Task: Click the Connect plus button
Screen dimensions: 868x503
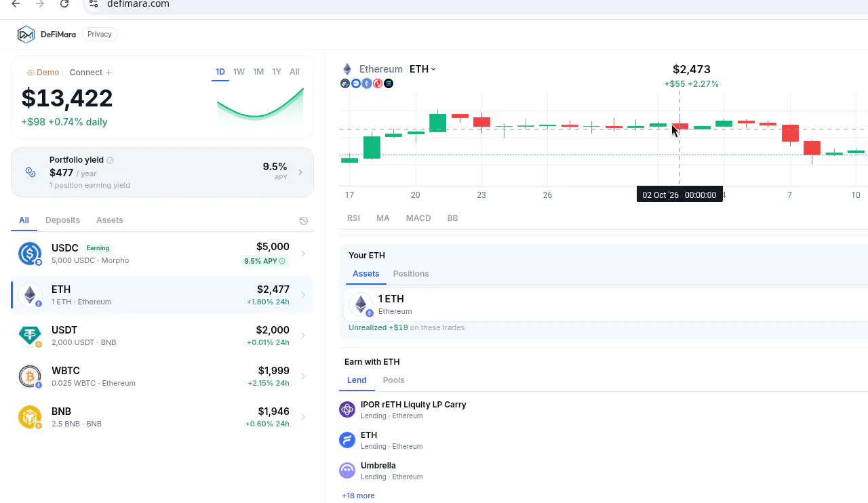Action: (108, 73)
